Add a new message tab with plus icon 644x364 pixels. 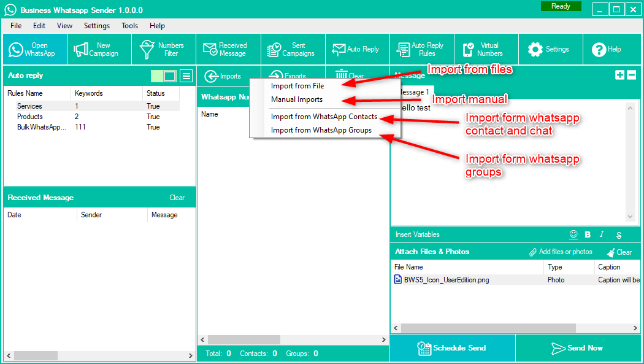(619, 75)
